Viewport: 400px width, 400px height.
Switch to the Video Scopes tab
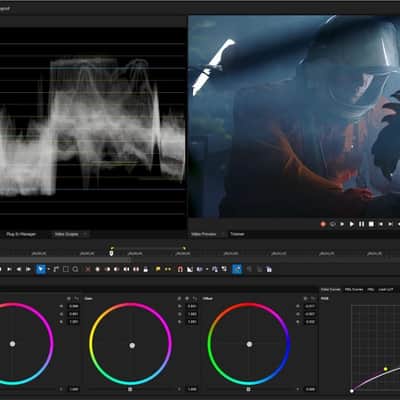67,234
